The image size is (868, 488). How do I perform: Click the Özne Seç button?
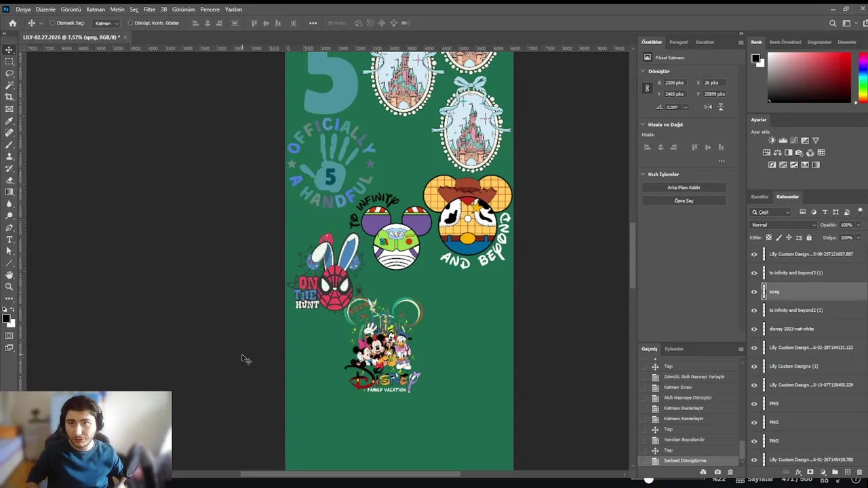coord(684,201)
